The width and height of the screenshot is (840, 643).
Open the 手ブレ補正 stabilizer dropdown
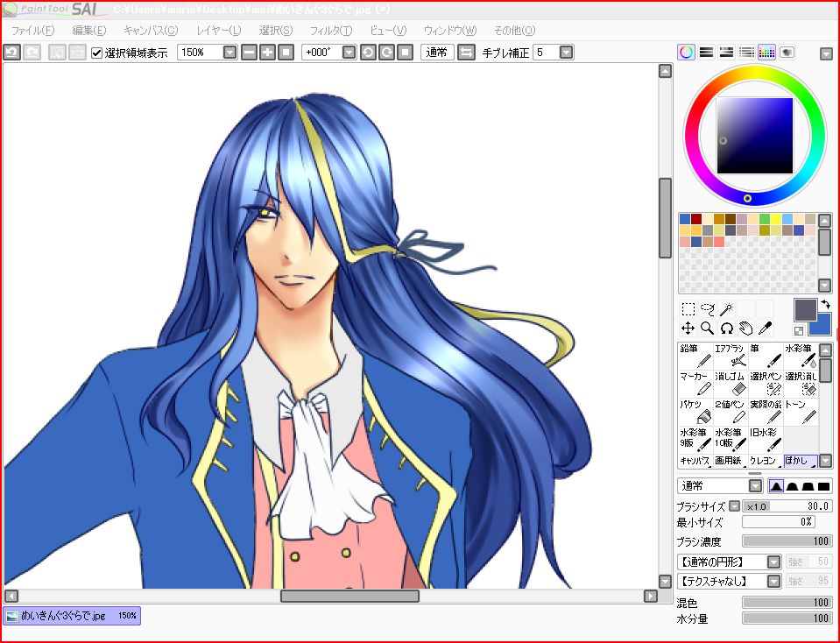coord(566,52)
